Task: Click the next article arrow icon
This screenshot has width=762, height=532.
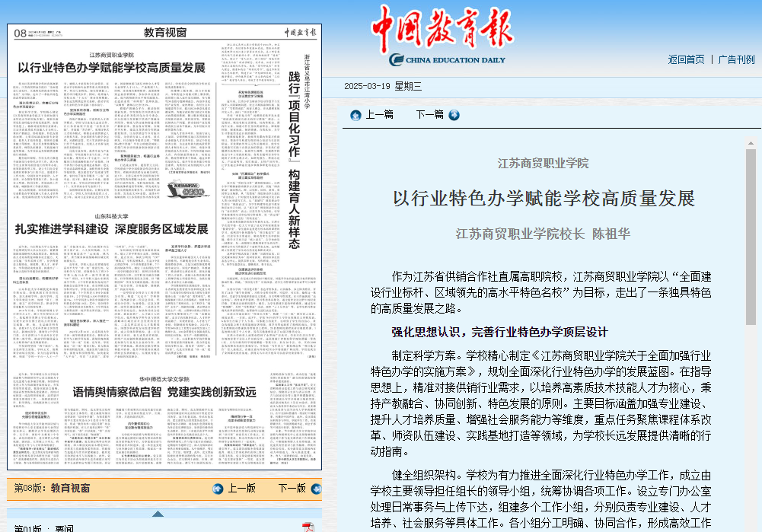Action: coord(454,115)
